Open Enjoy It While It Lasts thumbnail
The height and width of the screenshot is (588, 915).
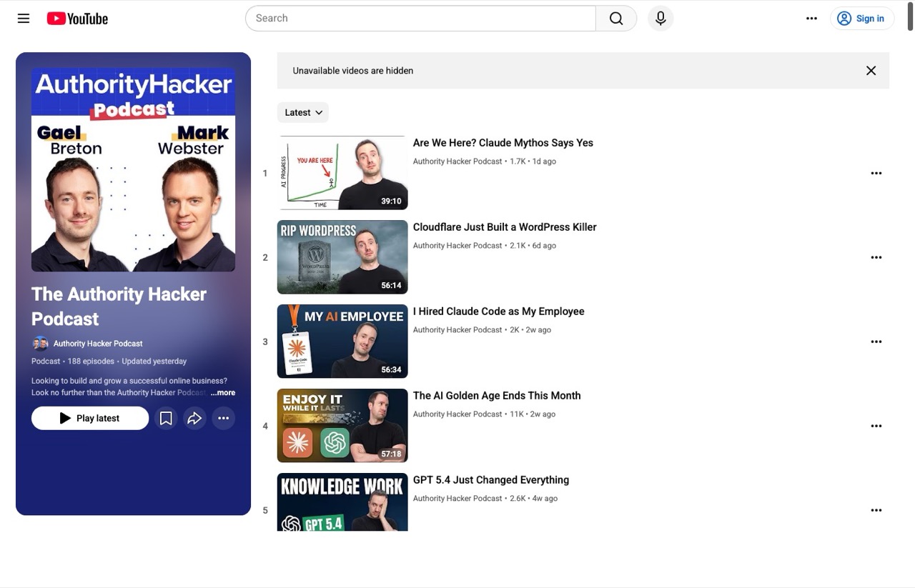point(342,426)
